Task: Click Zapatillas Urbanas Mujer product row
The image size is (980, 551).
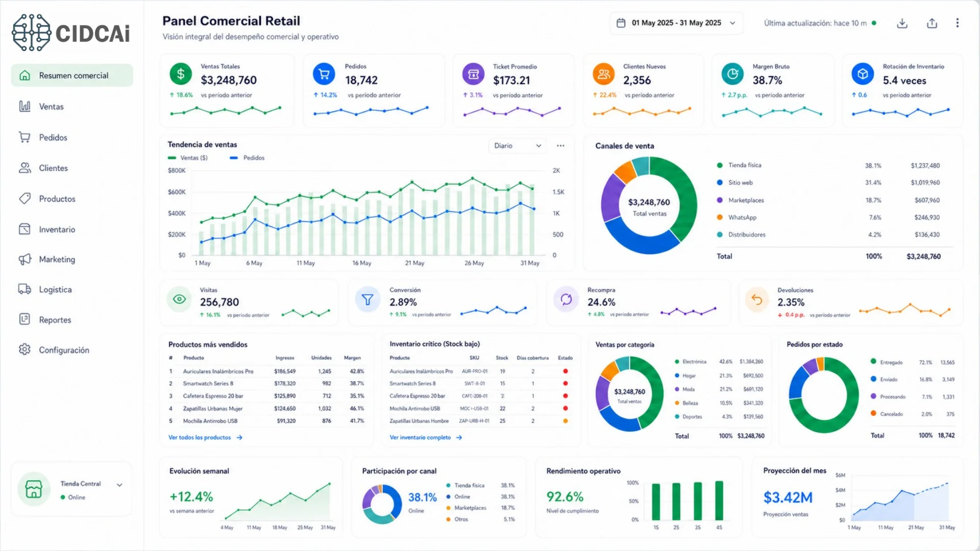Action: pyautogui.click(x=266, y=409)
